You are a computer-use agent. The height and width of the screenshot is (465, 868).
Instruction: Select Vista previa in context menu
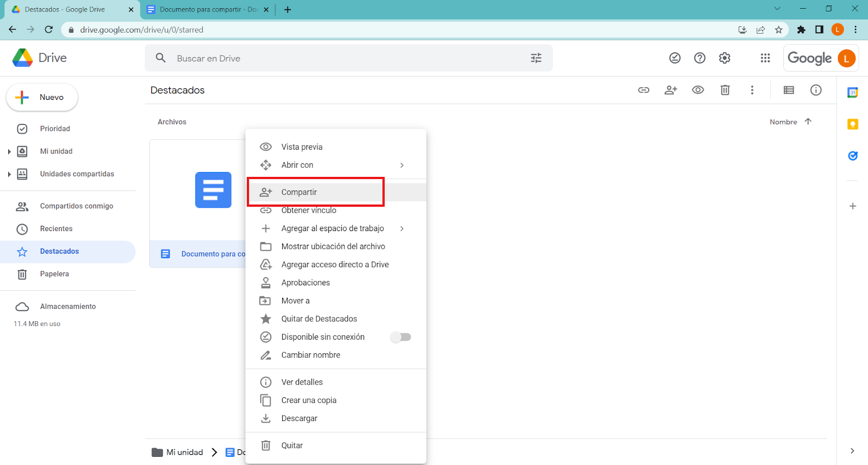[336, 147]
